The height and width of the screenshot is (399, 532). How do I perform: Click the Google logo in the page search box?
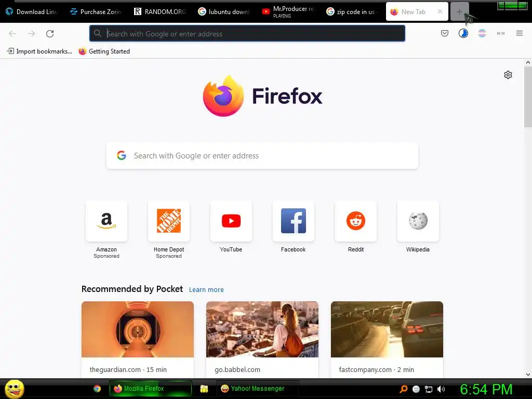click(x=122, y=155)
